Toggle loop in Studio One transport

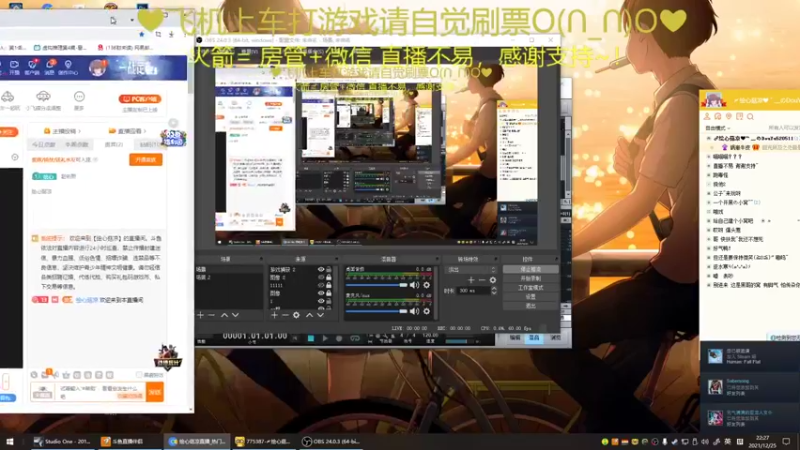tap(355, 338)
